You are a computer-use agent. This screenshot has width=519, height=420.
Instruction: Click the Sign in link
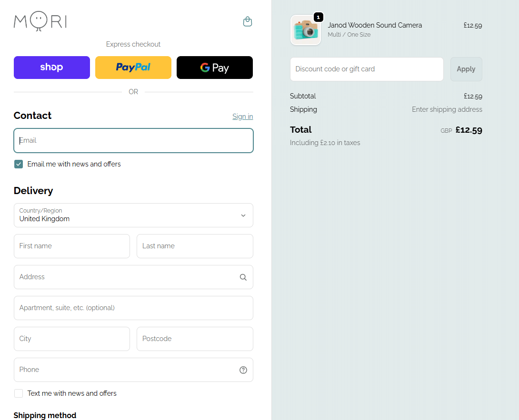coord(242,117)
